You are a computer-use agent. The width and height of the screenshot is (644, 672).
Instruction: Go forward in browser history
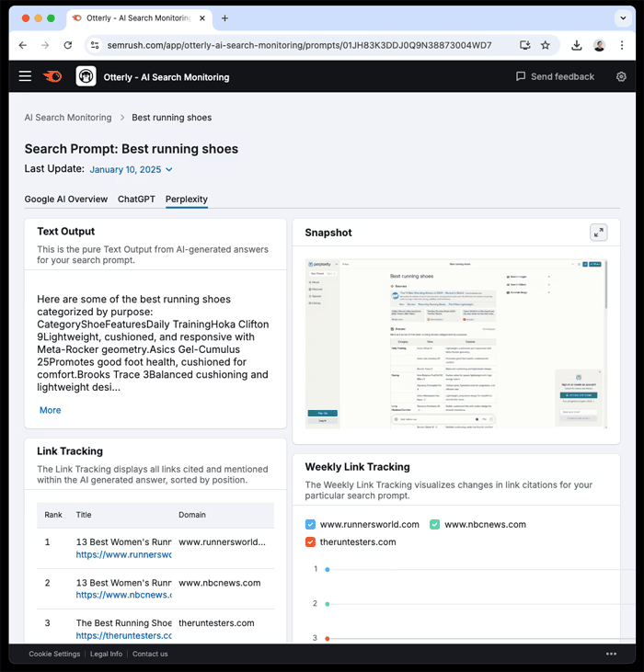coord(45,45)
